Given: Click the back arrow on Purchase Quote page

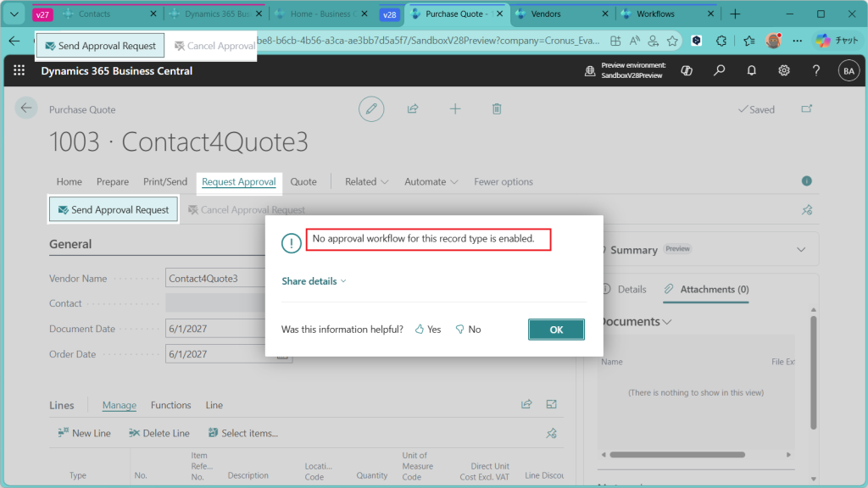Looking at the screenshot, I should click(26, 108).
